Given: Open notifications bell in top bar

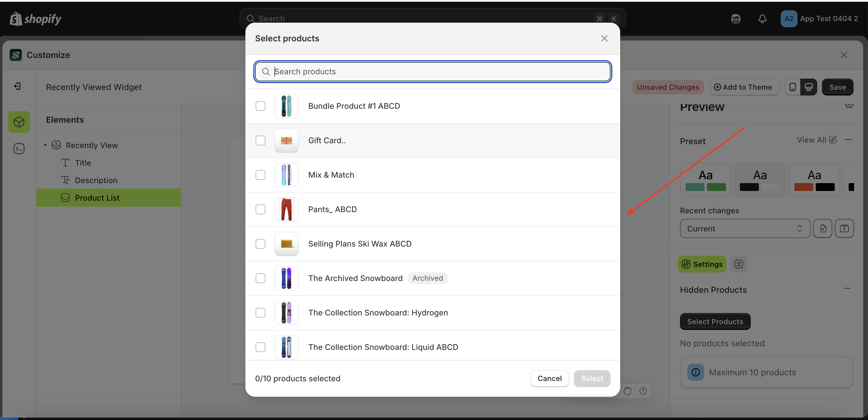Looking at the screenshot, I should (763, 19).
